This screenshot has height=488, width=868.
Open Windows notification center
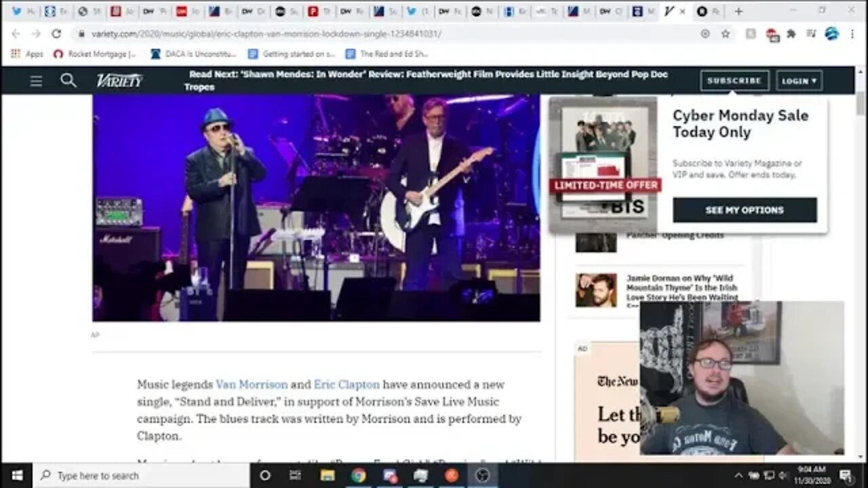click(x=845, y=475)
